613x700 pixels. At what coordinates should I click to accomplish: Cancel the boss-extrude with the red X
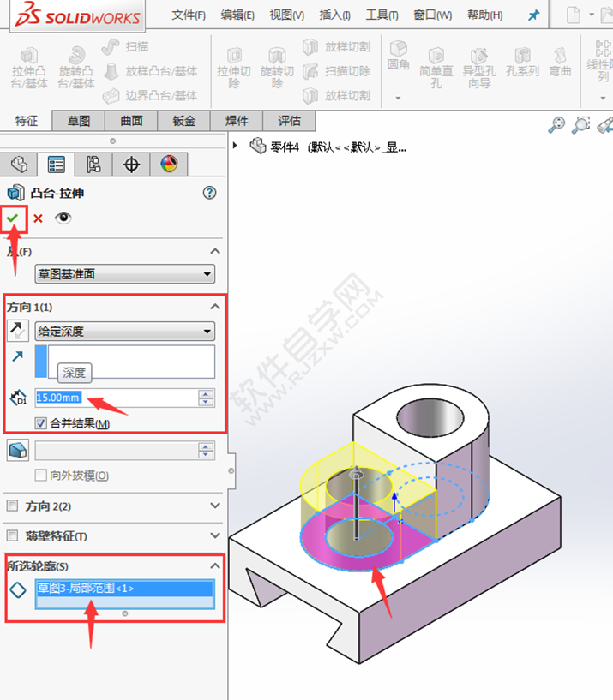pos(38,218)
